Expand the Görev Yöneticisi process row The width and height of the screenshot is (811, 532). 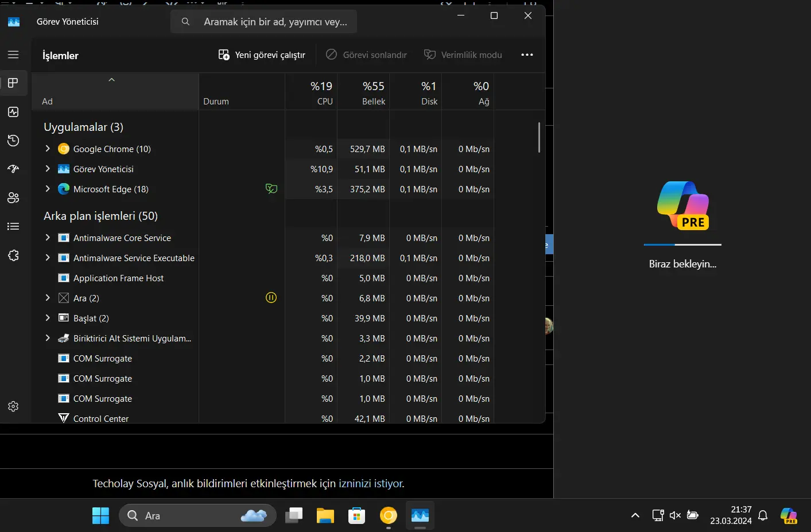click(48, 169)
